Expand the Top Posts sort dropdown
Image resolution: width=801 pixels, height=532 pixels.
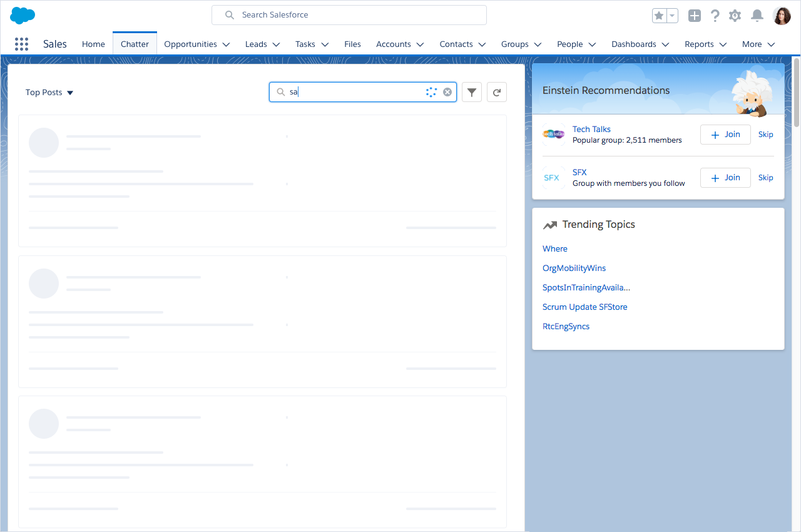(49, 93)
